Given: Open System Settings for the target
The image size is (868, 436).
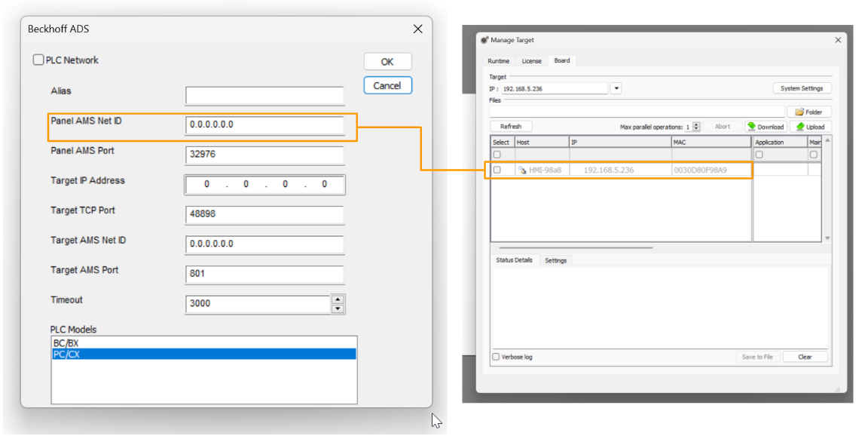Looking at the screenshot, I should 802,88.
